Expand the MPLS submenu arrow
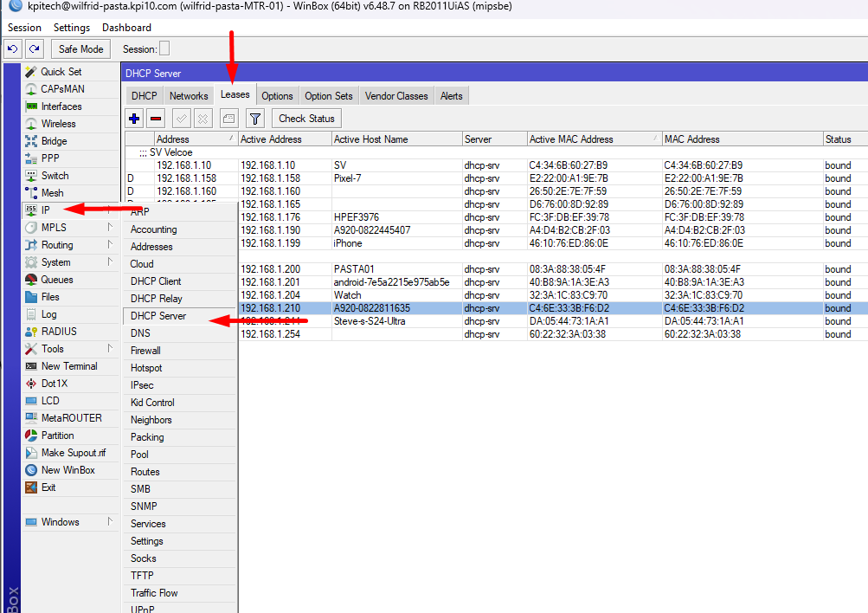868x613 pixels. 110,227
